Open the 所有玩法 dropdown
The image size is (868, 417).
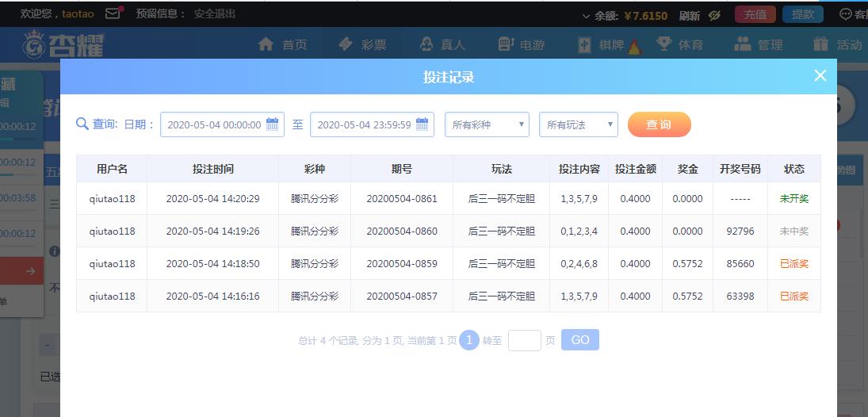pos(579,124)
